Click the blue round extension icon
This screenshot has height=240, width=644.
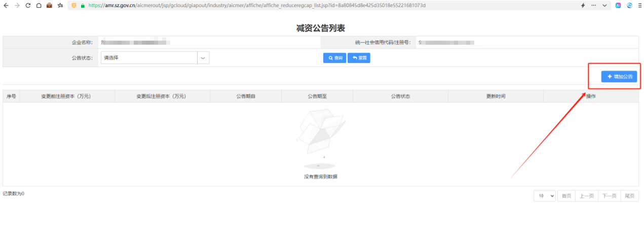(629, 5)
